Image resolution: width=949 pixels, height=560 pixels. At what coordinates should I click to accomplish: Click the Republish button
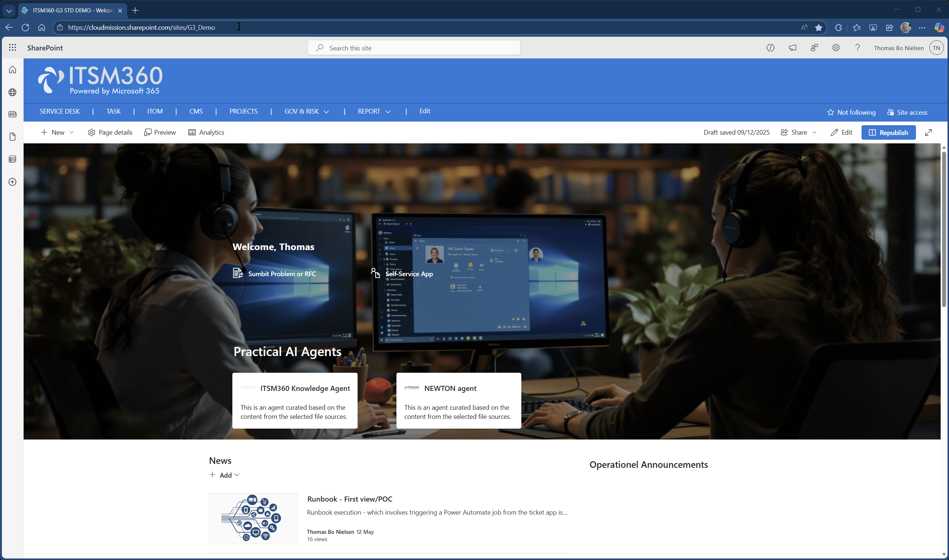tap(888, 132)
